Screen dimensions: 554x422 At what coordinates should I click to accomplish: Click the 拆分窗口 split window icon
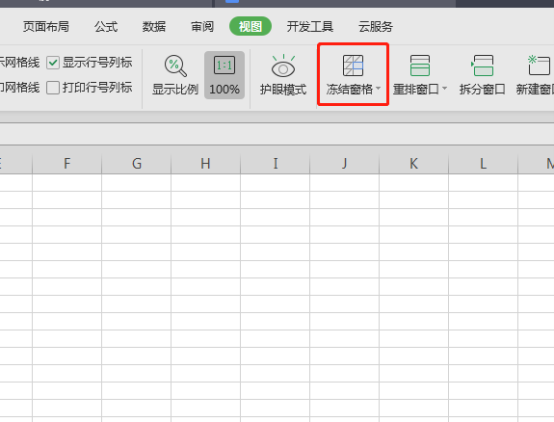482,65
